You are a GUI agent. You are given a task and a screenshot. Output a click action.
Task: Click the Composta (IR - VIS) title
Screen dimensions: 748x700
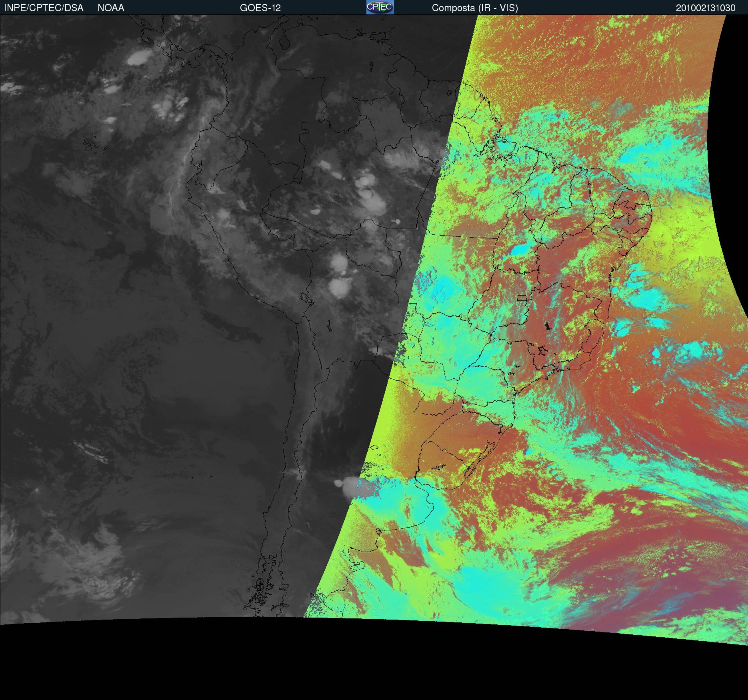[x=475, y=8]
